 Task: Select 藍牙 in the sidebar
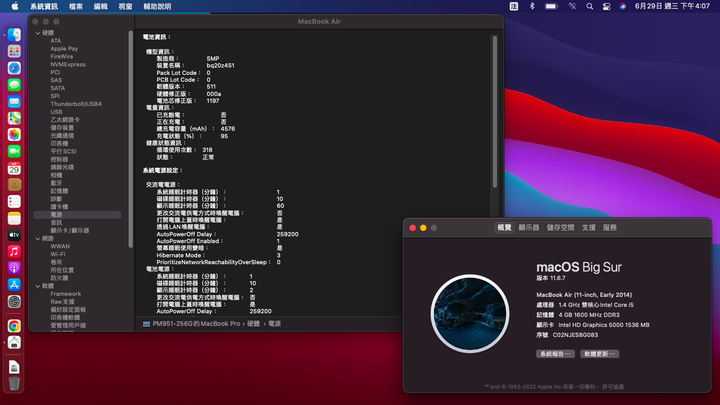click(x=56, y=183)
